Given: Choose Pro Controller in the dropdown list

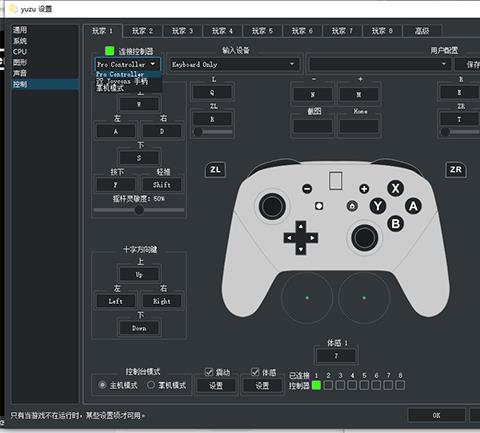Looking at the screenshot, I should 128,74.
